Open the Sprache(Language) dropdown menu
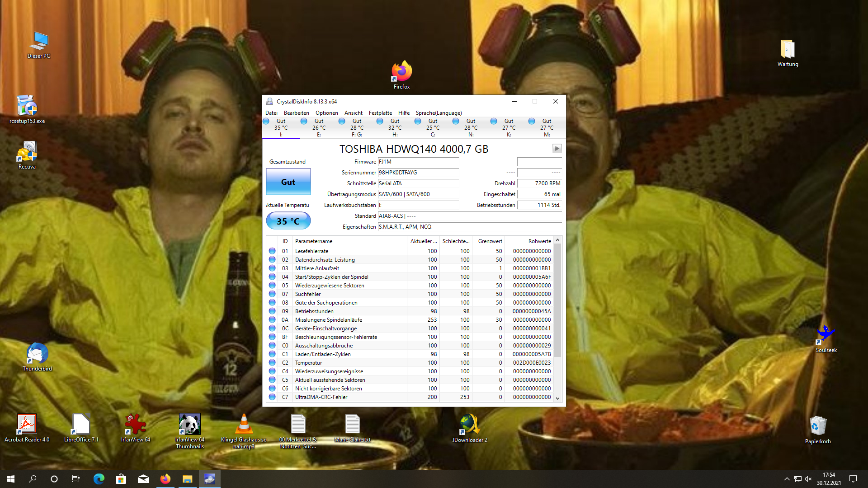Image resolution: width=868 pixels, height=488 pixels. (438, 113)
